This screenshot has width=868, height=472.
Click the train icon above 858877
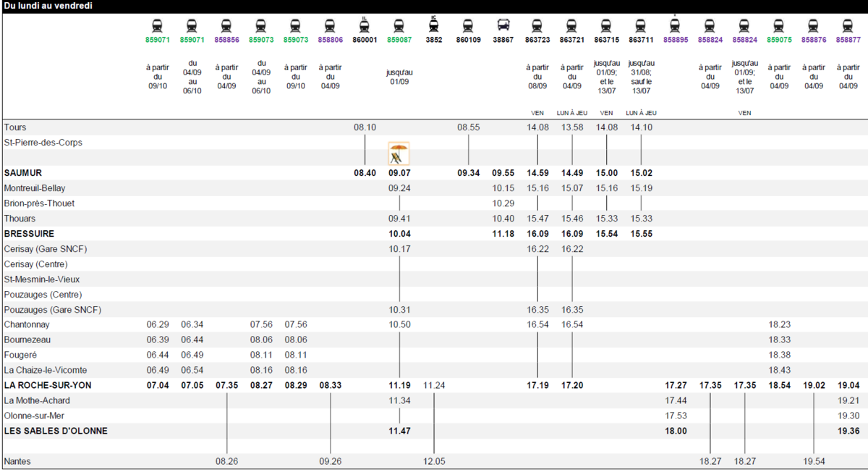tap(848, 26)
